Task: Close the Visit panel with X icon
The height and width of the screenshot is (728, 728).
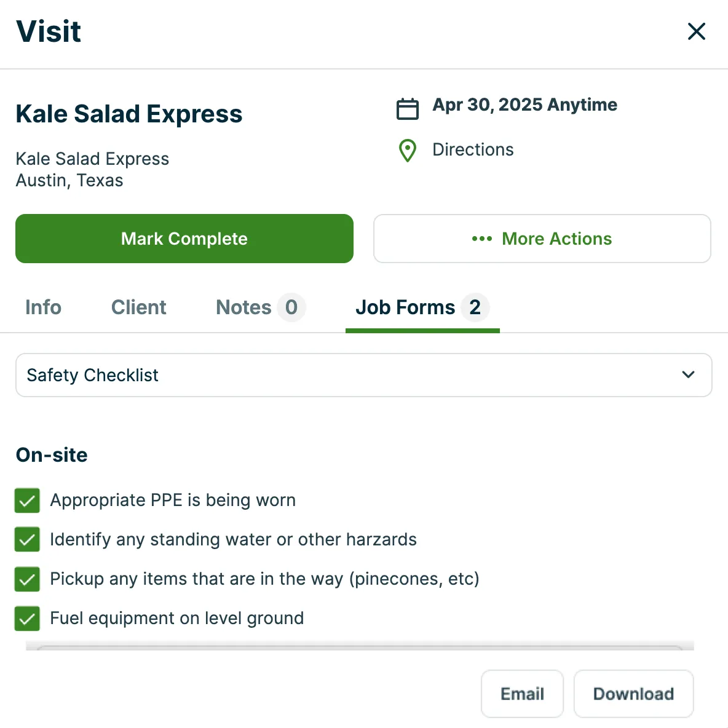Action: coord(697,31)
